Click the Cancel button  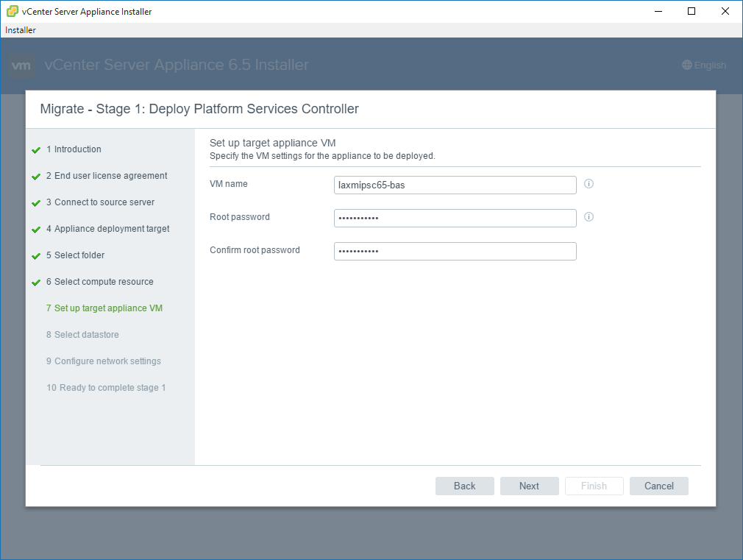tap(658, 486)
